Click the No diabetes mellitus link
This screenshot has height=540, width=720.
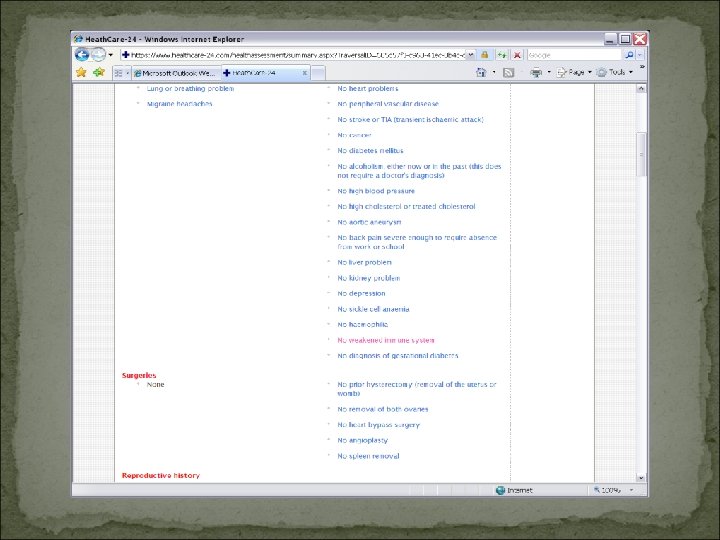click(x=370, y=151)
